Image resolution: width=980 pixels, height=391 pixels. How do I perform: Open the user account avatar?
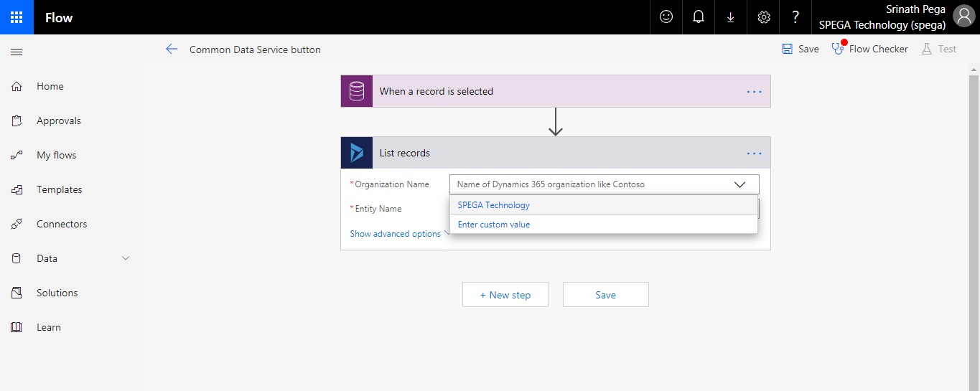[x=963, y=17]
